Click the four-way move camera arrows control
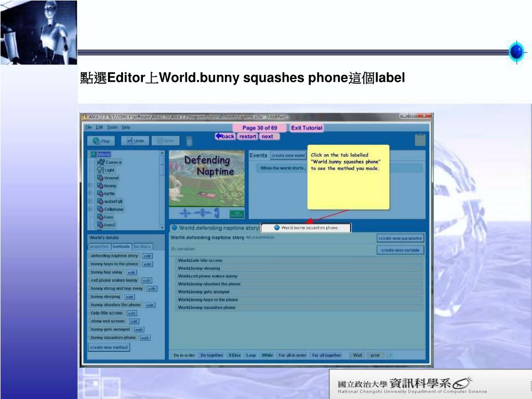 click(x=185, y=213)
